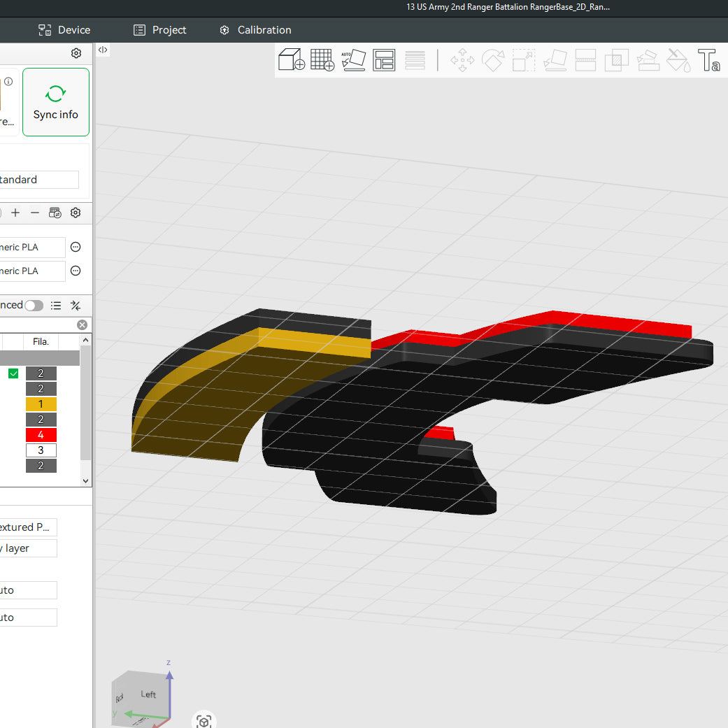
Task: Collapse the sidebar with arrow toggle
Action: [102, 50]
